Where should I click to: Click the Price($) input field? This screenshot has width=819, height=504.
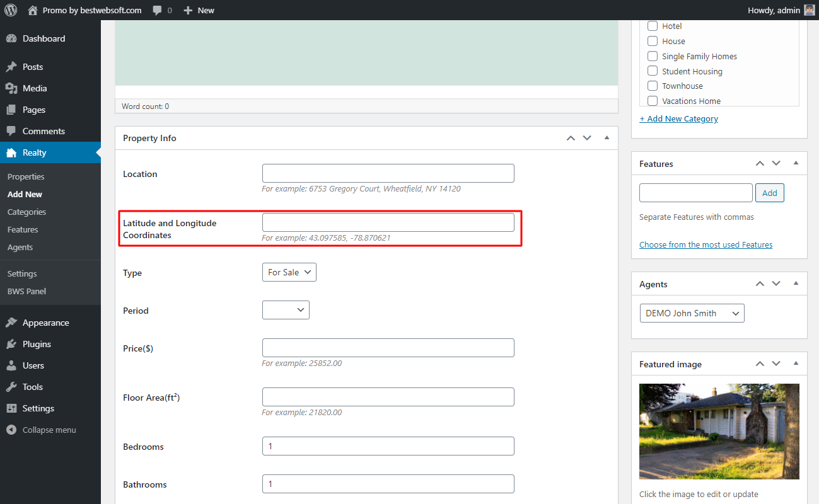(388, 348)
